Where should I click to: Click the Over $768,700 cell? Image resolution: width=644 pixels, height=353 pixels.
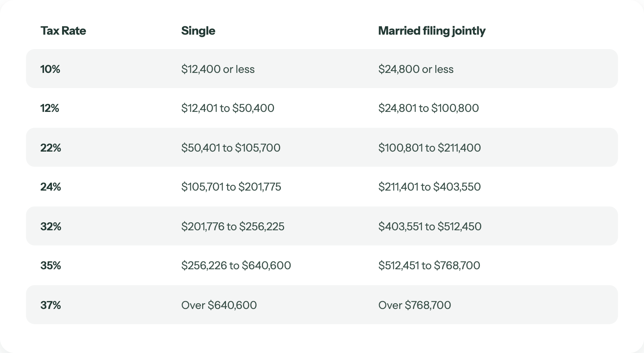415,305
